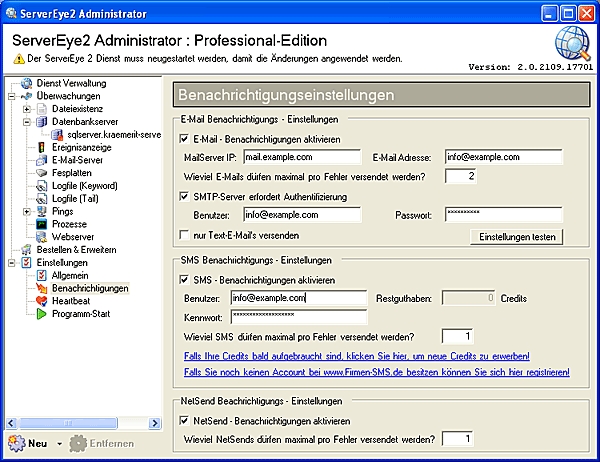
Task: Open the Festplatten disk monitoring
Action: pyautogui.click(x=76, y=172)
